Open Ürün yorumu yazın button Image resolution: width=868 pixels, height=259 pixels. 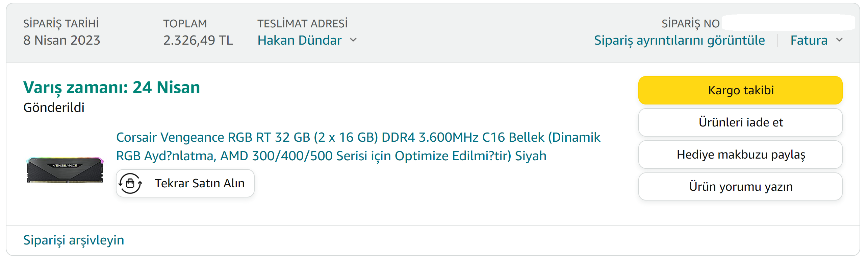pyautogui.click(x=740, y=187)
